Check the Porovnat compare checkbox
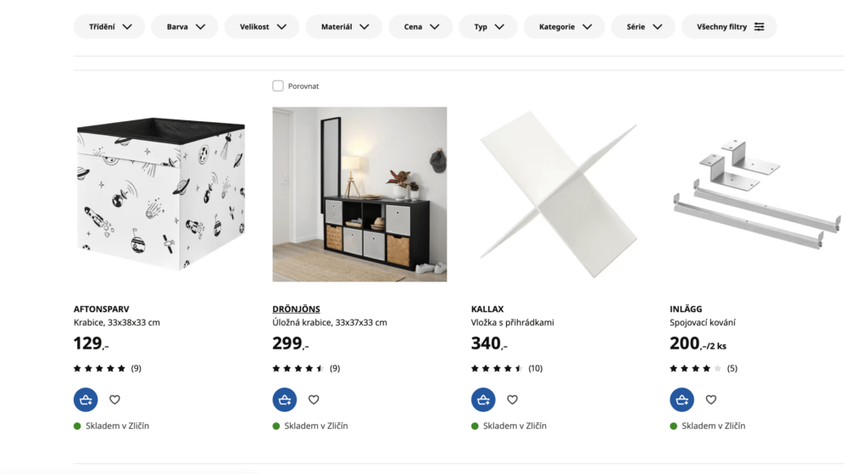The height and width of the screenshot is (474, 868). click(x=278, y=86)
